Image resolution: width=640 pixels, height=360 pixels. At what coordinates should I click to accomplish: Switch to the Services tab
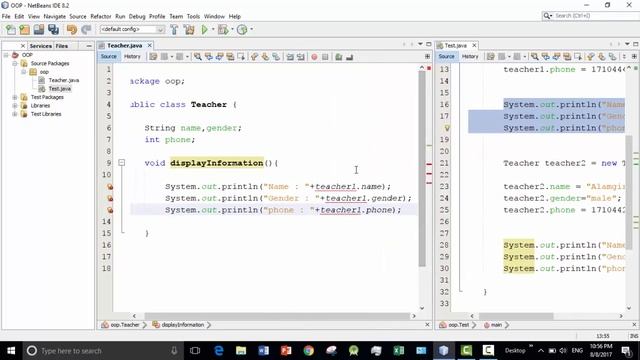(x=41, y=46)
